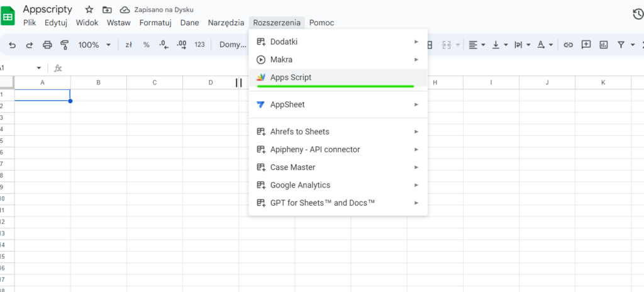Click the AppSheet blue logo icon
This screenshot has width=644, height=292.
(x=261, y=105)
